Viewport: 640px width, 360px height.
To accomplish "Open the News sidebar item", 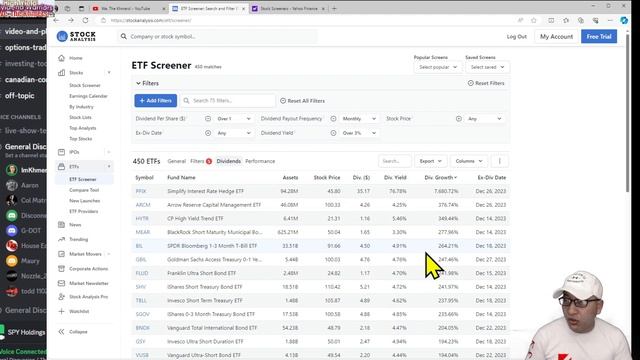I will (75, 224).
